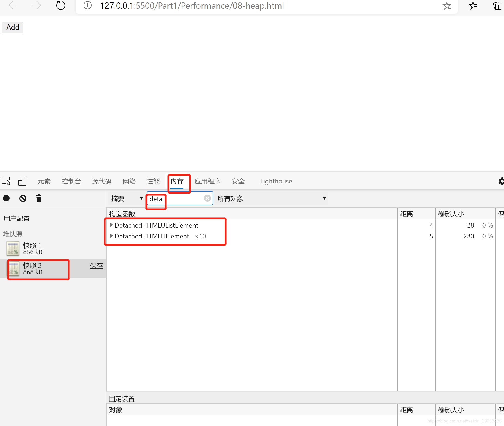Open the favorites list icon
The height and width of the screenshot is (426, 504).
[x=473, y=5]
